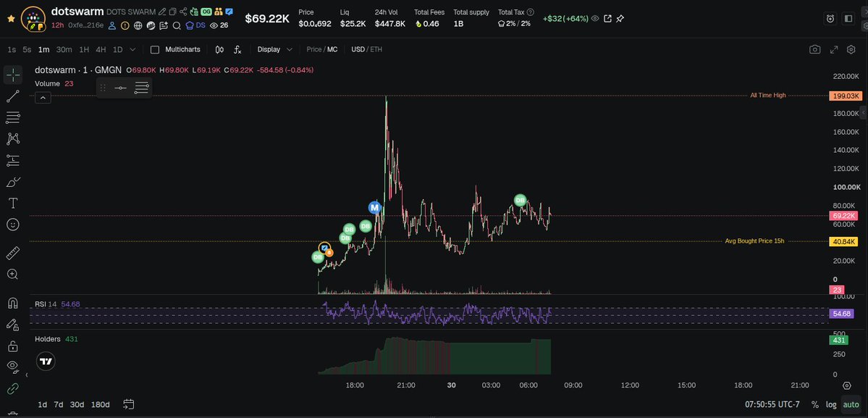Open the emoji sticker tool
The image size is (868, 418).
(x=13, y=225)
